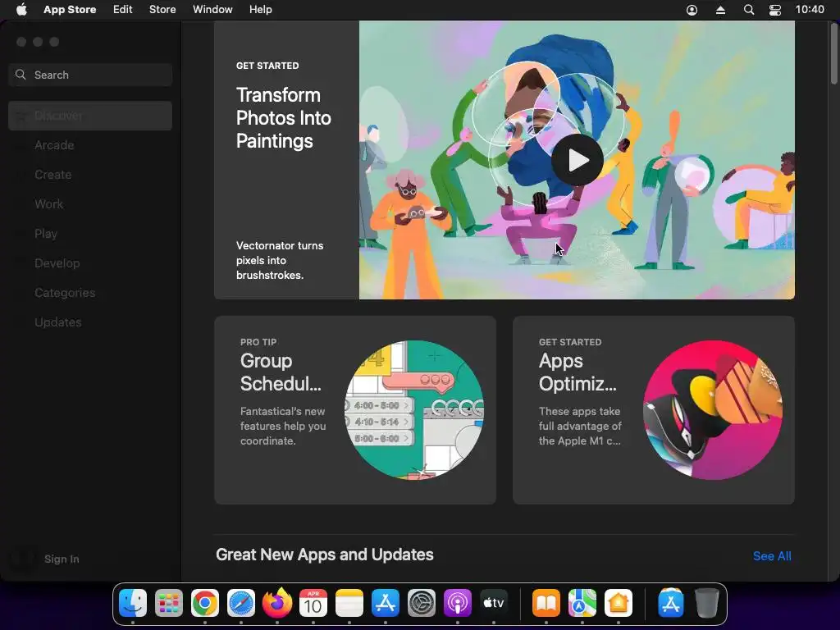Launch Google Chrome from the Dock

[205, 603]
